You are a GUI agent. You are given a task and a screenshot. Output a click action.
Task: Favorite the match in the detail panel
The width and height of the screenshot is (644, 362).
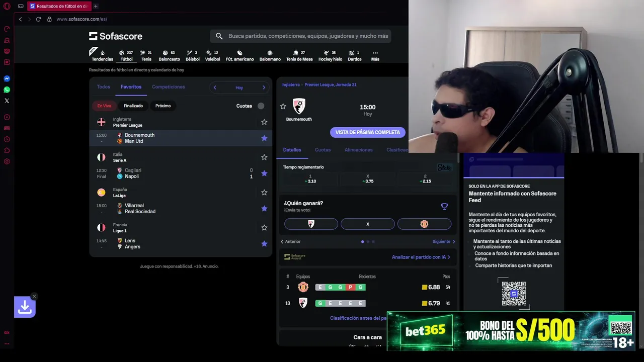click(283, 107)
